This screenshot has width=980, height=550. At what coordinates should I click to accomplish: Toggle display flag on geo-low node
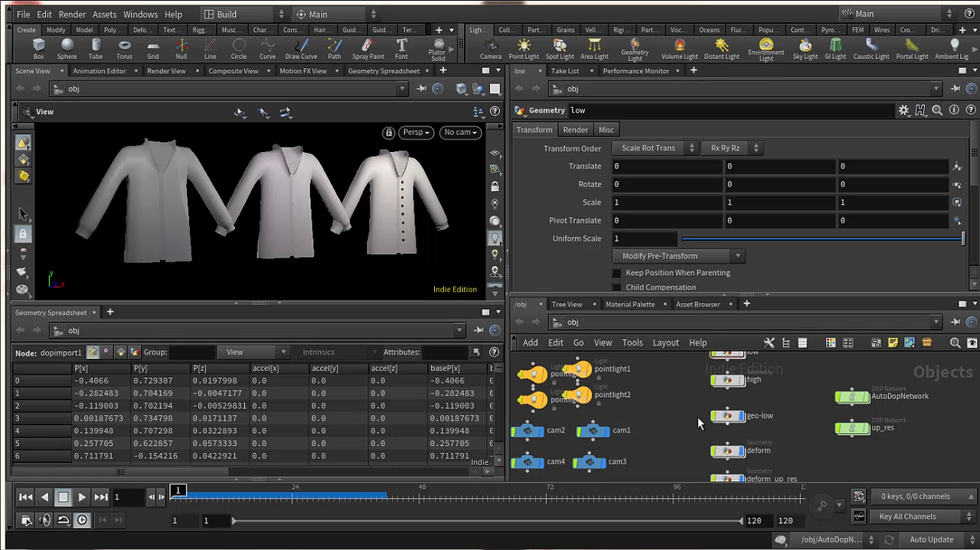coord(740,416)
